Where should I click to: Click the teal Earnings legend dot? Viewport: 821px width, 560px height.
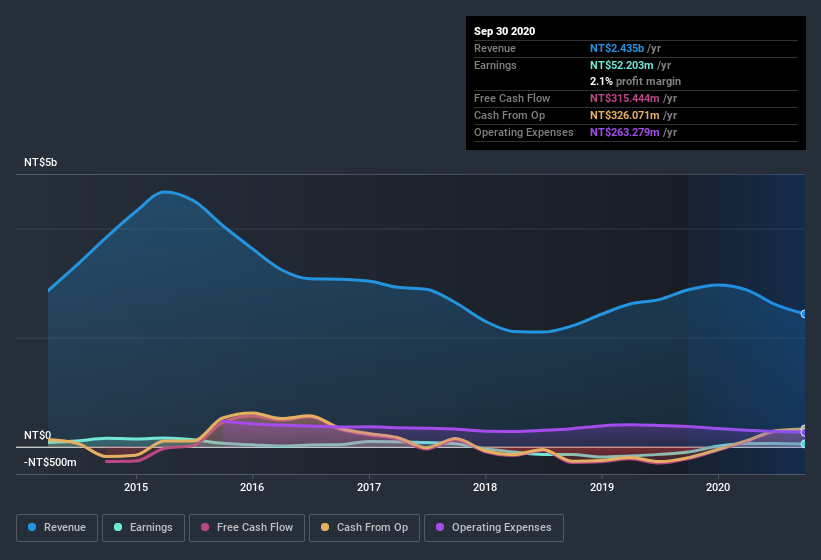coord(118,527)
